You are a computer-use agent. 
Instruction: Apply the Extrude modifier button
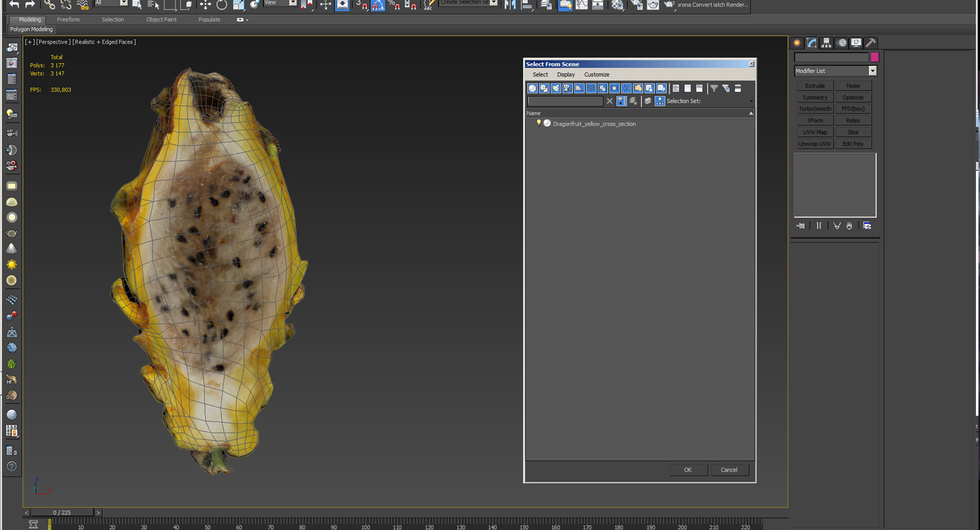[815, 85]
